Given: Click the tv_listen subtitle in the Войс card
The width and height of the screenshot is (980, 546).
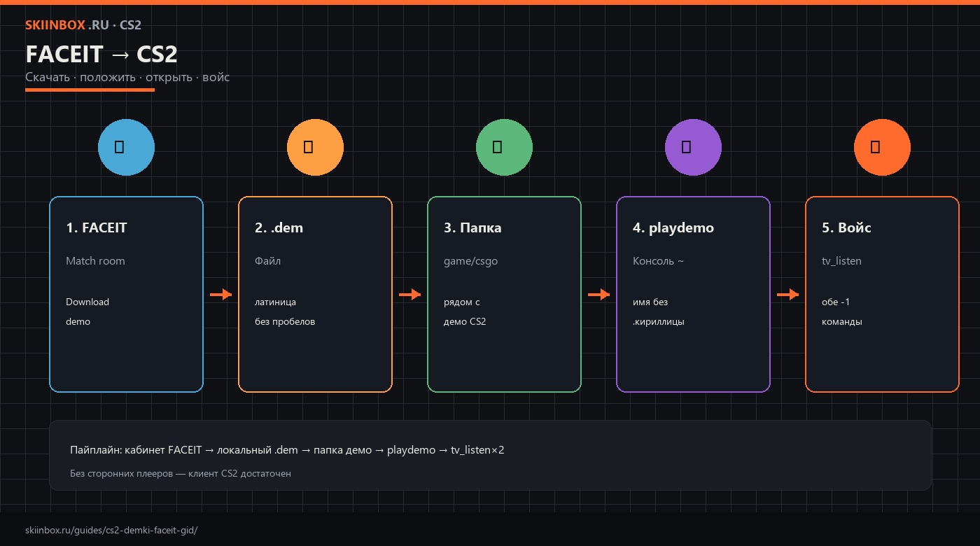Looking at the screenshot, I should 841,260.
